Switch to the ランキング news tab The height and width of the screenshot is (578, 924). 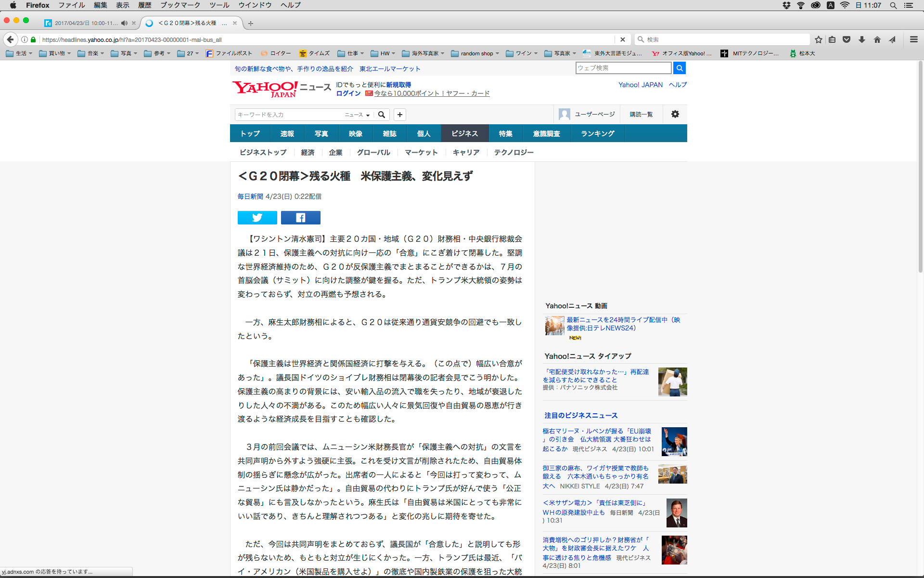pyautogui.click(x=597, y=133)
